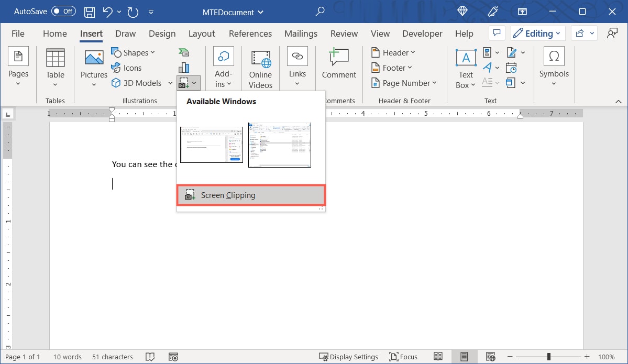Insert a Table
Viewport: 628px width, 364px height.
click(x=54, y=68)
